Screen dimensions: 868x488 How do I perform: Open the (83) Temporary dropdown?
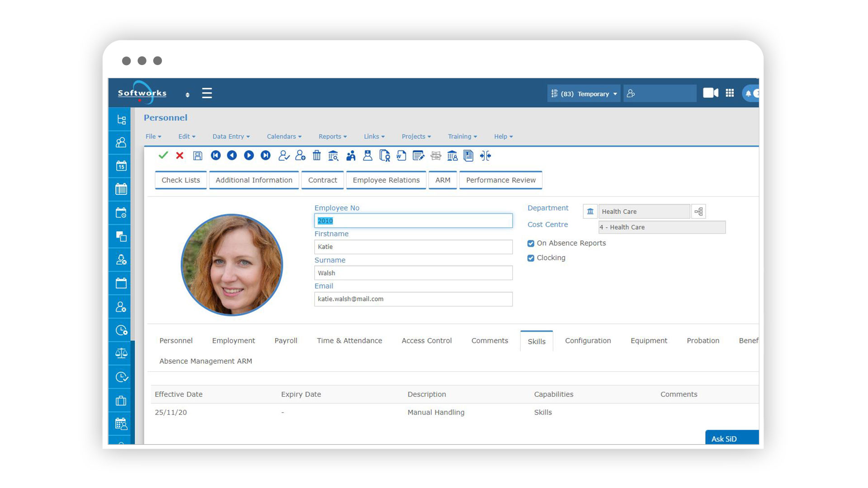[583, 94]
